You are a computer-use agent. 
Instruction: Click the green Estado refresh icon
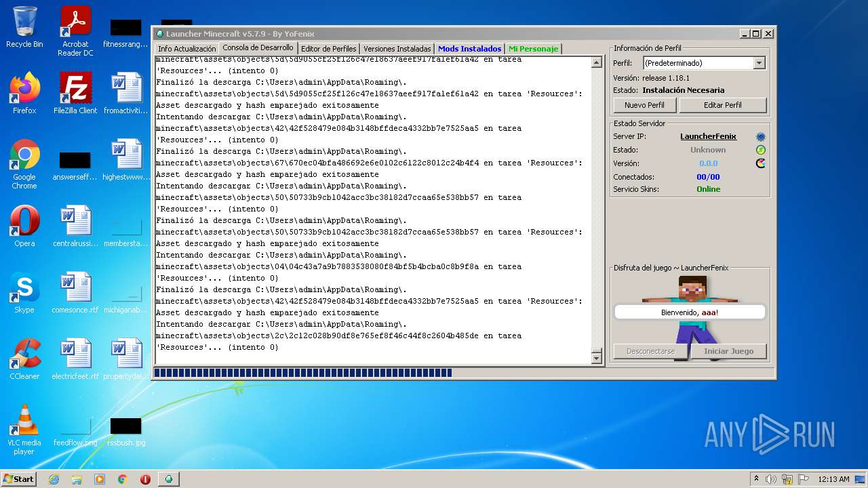[761, 150]
